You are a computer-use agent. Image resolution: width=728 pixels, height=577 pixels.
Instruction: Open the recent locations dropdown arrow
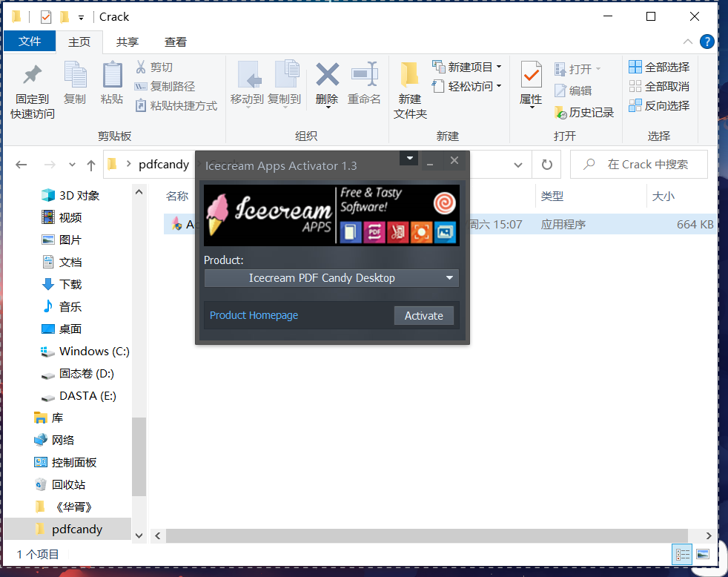point(72,165)
